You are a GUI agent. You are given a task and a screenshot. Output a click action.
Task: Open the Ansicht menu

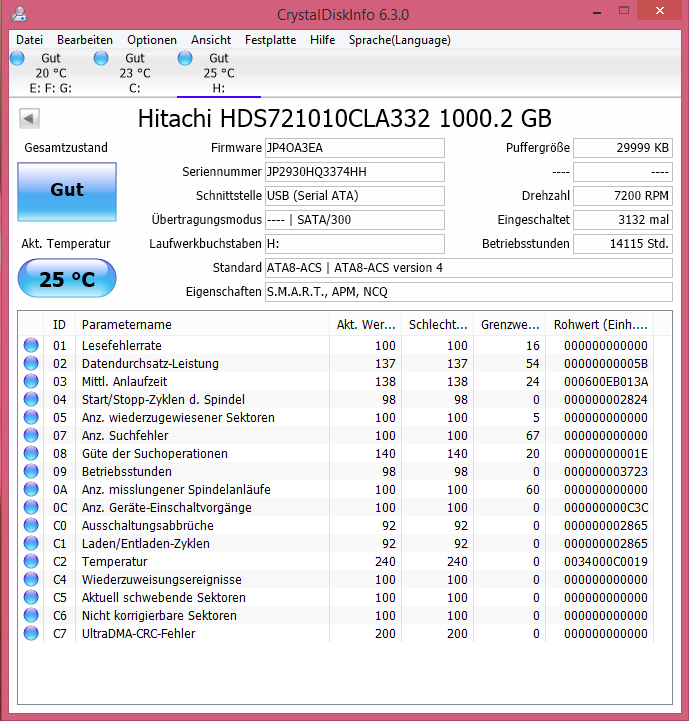coord(211,40)
